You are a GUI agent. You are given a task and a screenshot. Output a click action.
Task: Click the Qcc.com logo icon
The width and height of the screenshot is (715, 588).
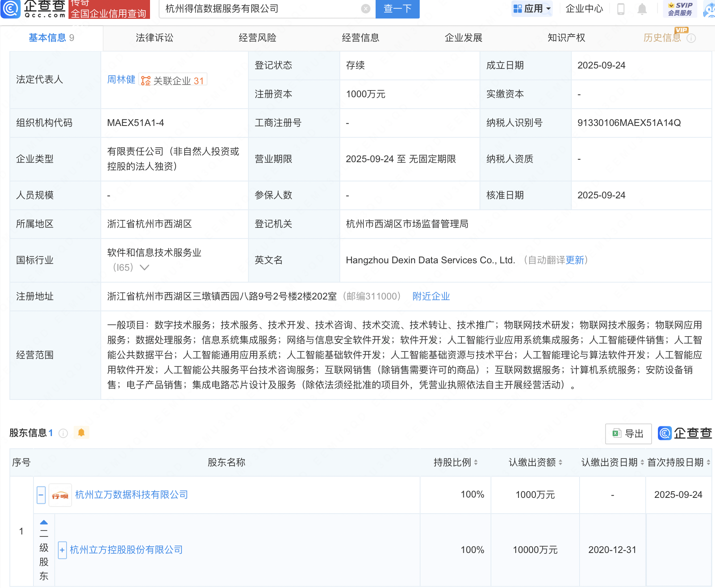11,9
